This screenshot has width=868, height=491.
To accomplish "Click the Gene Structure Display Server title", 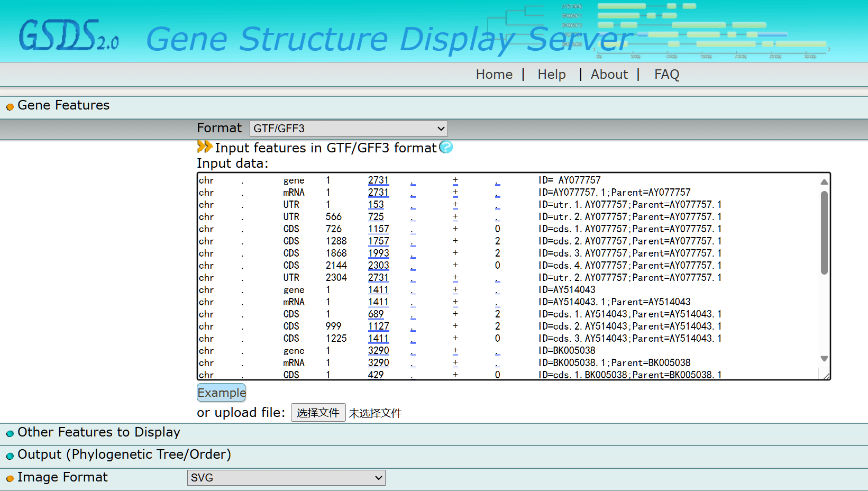I will (389, 39).
